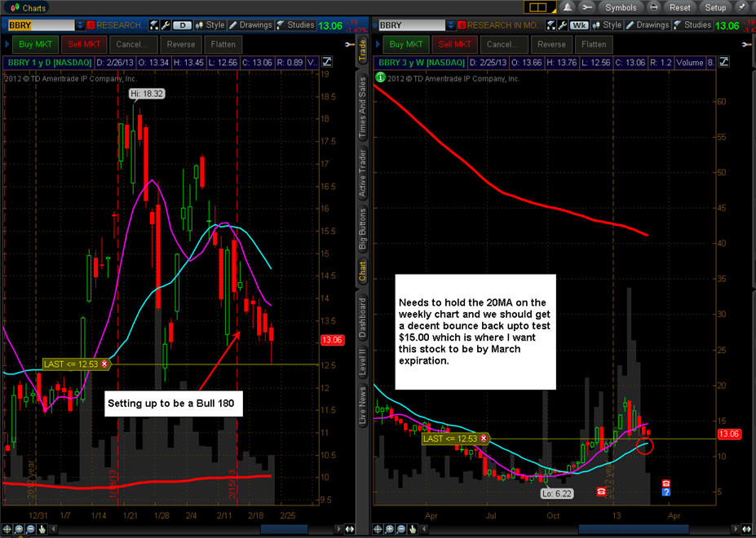Open chart settings wrench, right chart header
Image resolution: width=756 pixels, height=538 pixels.
point(562,25)
